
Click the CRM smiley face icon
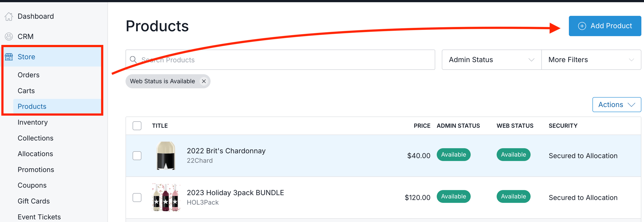(9, 37)
